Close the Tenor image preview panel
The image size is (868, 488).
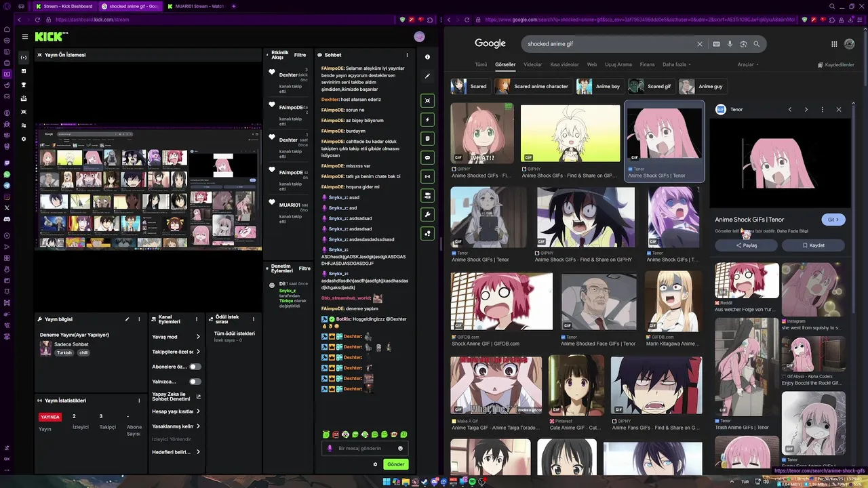[x=838, y=109]
